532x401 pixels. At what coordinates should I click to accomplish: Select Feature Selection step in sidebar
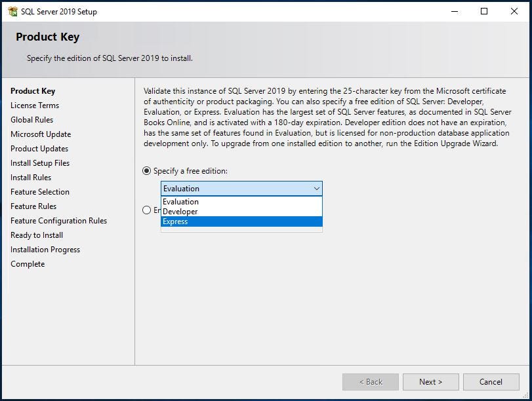click(40, 192)
